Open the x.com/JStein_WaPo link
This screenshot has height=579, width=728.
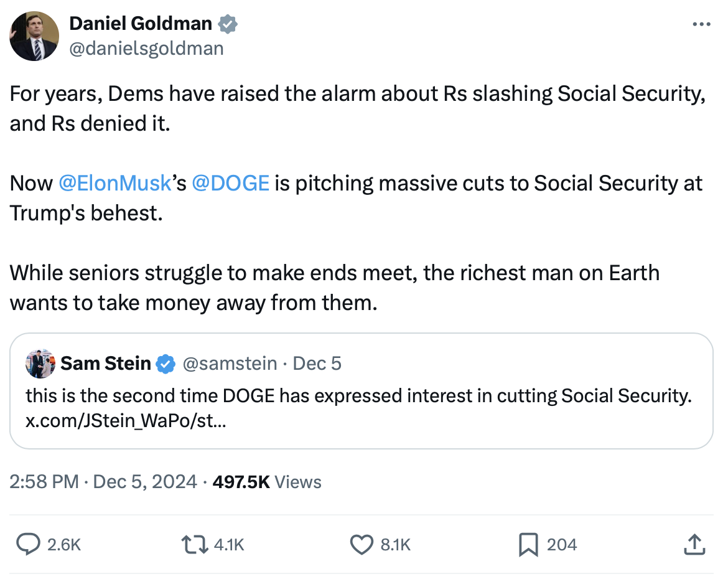(126, 421)
